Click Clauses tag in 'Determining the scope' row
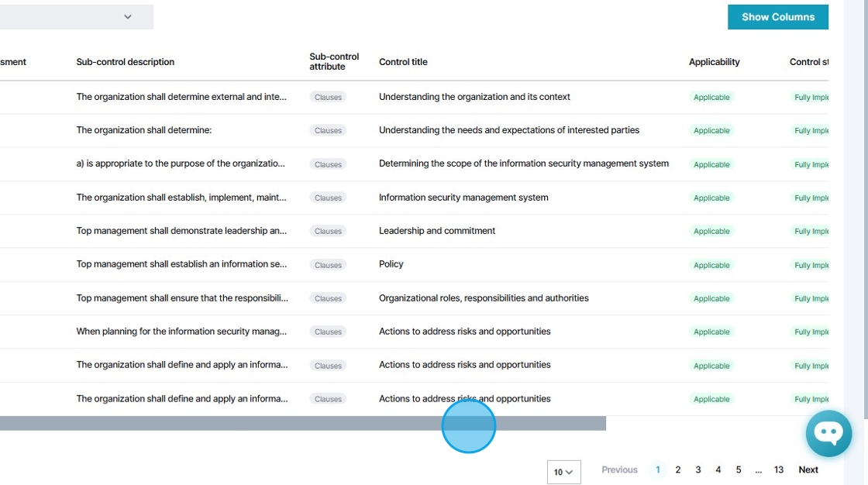This screenshot has height=485, width=868. [329, 164]
